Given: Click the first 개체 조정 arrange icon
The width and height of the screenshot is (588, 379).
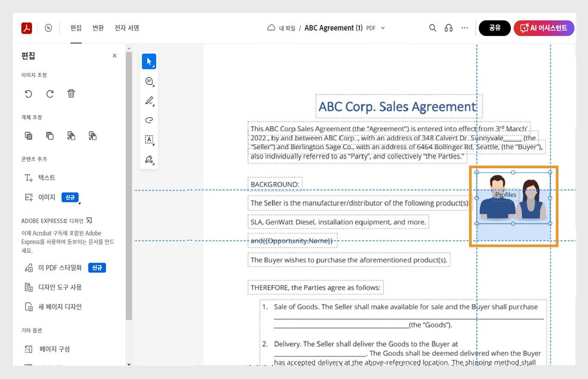Looking at the screenshot, I should tap(29, 136).
